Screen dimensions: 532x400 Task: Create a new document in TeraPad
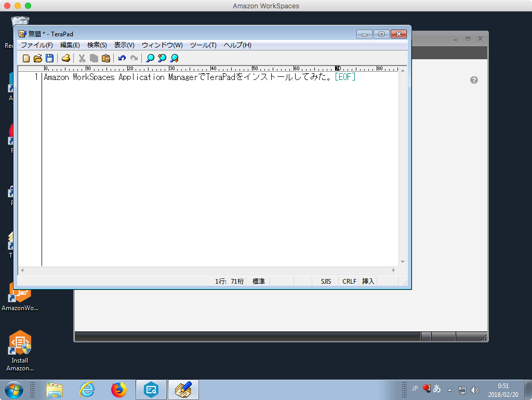coord(26,58)
